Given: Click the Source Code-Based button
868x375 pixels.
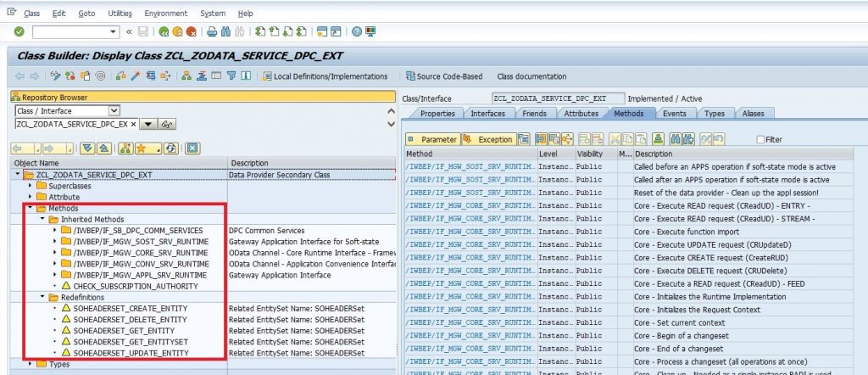Looking at the screenshot, I should 444,76.
